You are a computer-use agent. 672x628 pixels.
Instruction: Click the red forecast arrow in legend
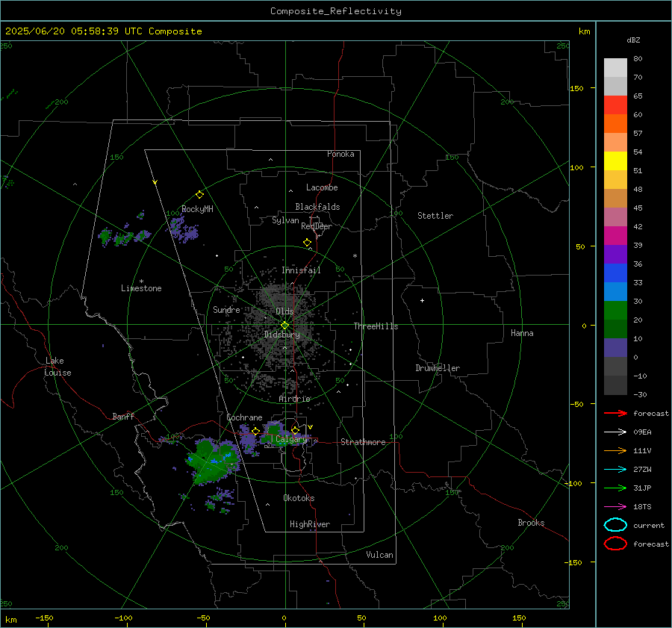point(615,413)
